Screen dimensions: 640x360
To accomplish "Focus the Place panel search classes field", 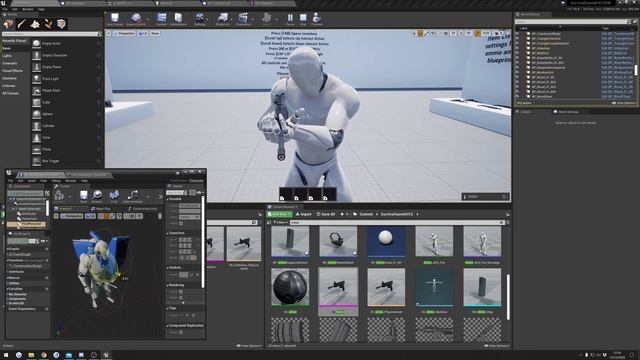I will pyautogui.click(x=52, y=34).
